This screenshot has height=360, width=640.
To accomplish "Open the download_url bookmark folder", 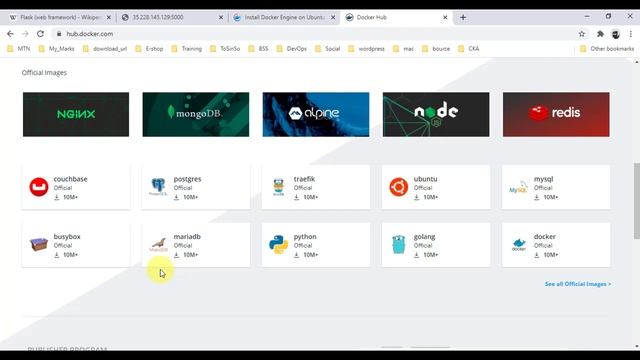I will (x=105, y=49).
